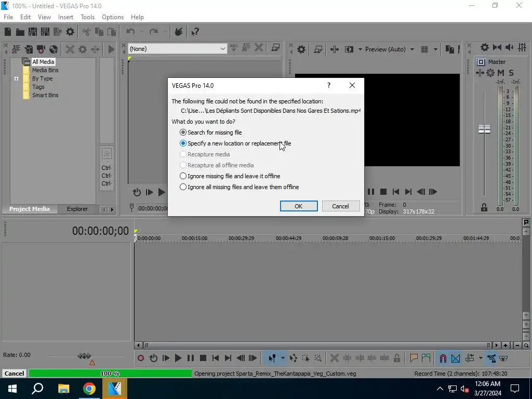Open the Tools menu
The width and height of the screenshot is (532, 399).
tap(87, 17)
